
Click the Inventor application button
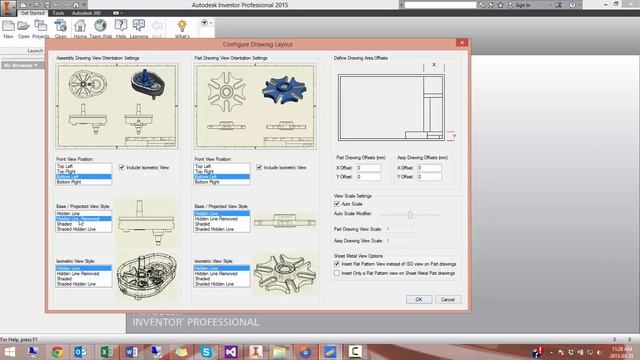click(x=8, y=7)
